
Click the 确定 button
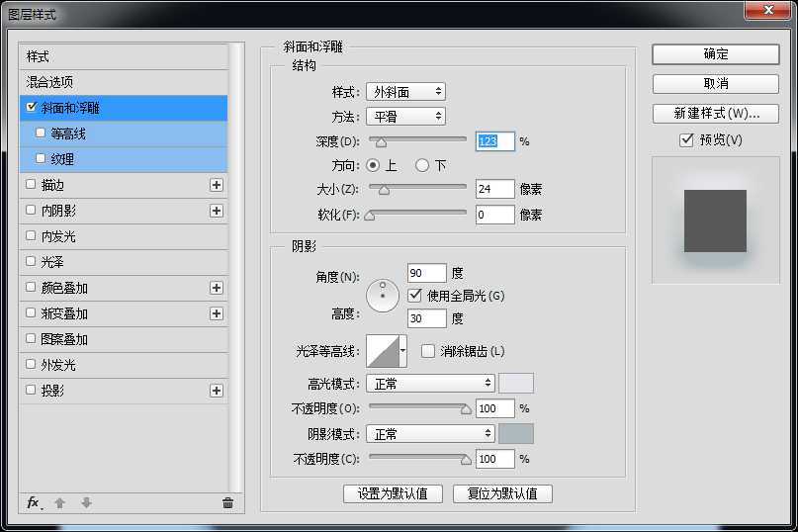[715, 54]
